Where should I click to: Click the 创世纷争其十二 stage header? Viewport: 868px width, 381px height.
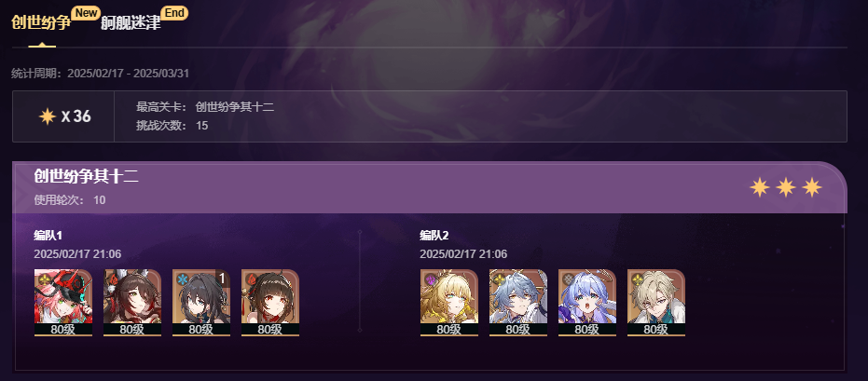pyautogui.click(x=86, y=176)
